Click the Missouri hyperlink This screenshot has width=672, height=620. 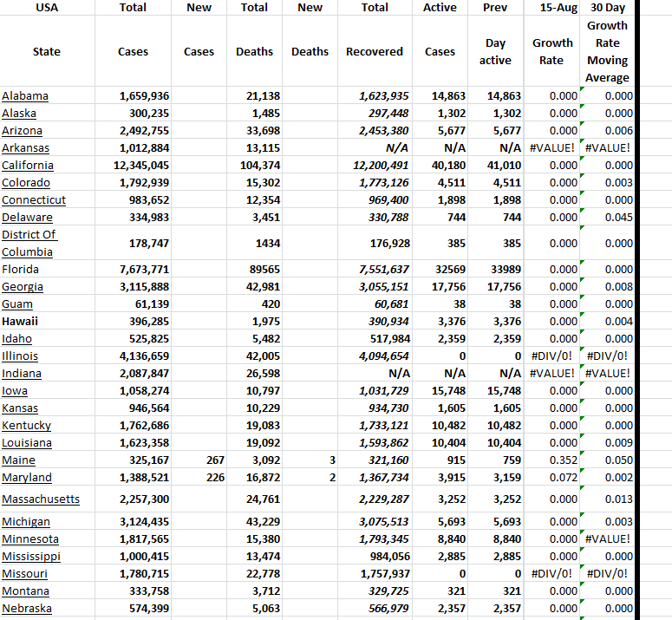tap(24, 574)
